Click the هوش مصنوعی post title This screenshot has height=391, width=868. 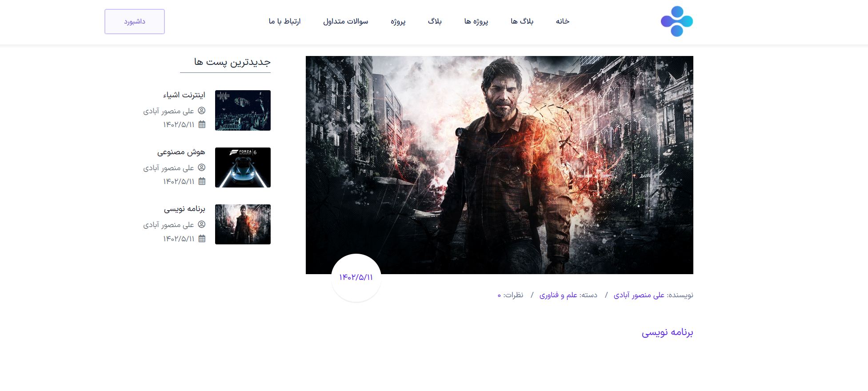point(181,152)
